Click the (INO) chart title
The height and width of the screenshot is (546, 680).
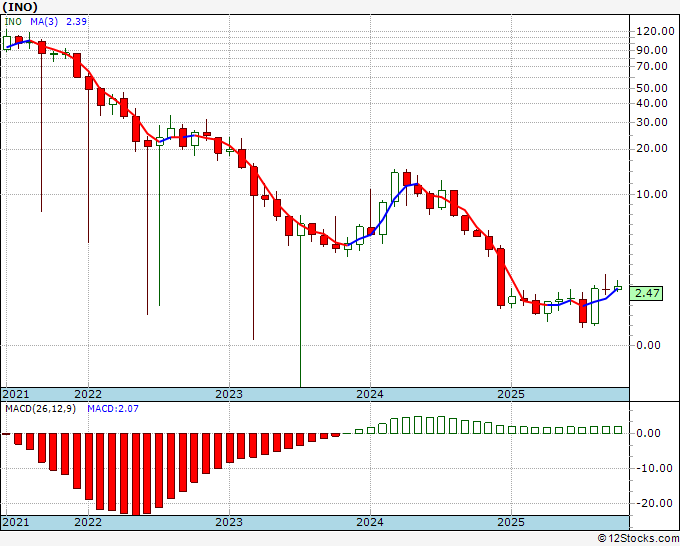click(20, 7)
